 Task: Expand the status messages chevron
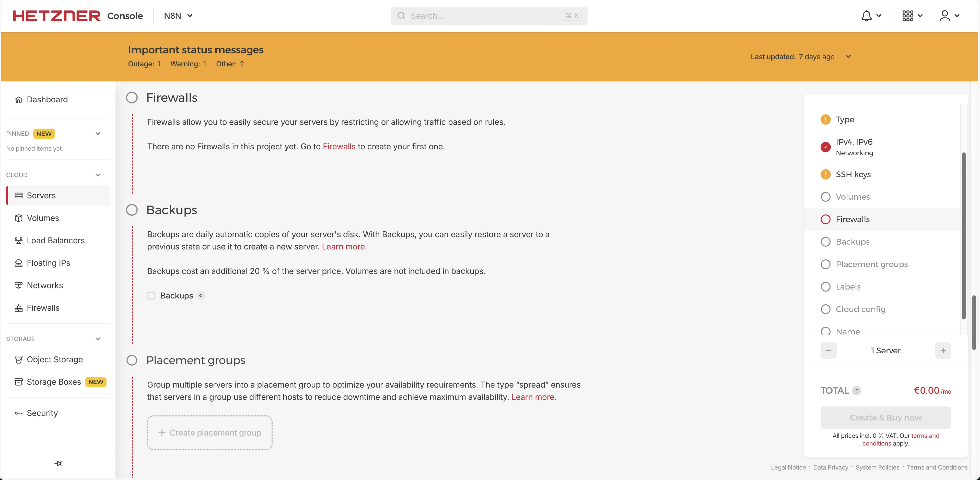coord(848,57)
